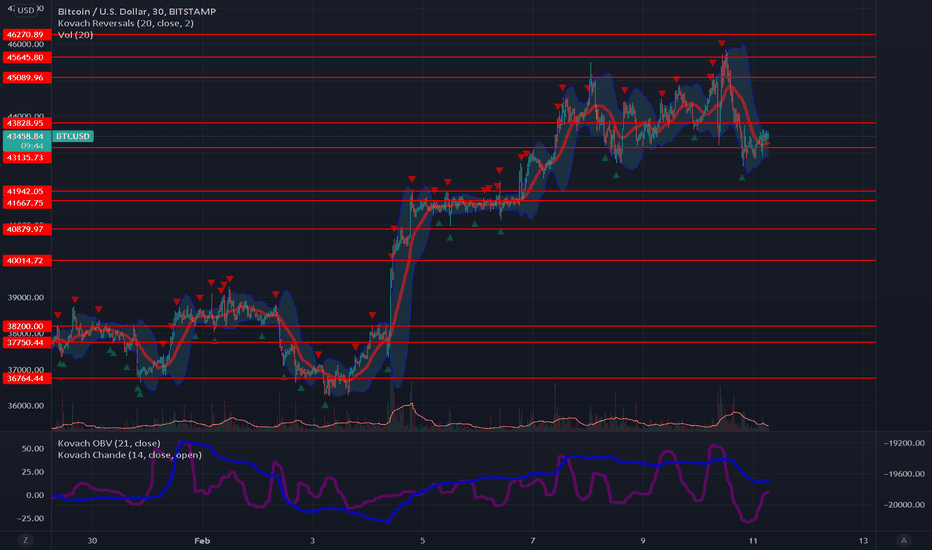The width and height of the screenshot is (932, 550).
Task: Click the 40014.72 horizontal line label
Action: (27, 260)
